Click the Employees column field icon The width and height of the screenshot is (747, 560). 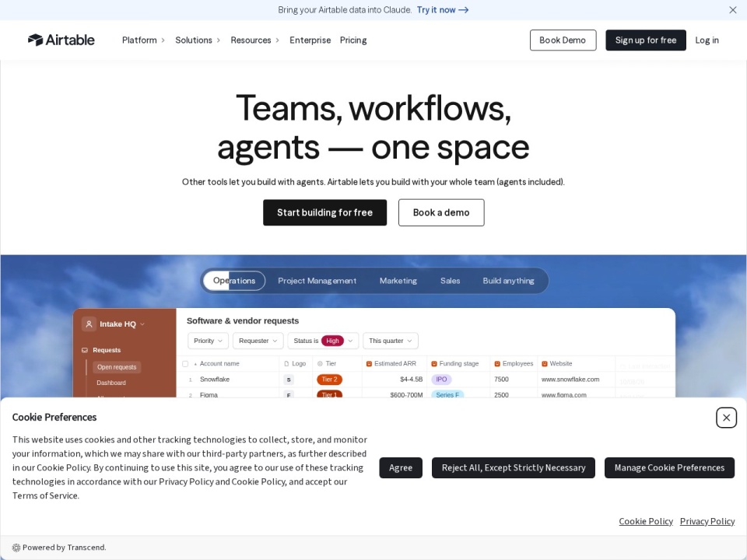pyautogui.click(x=497, y=364)
